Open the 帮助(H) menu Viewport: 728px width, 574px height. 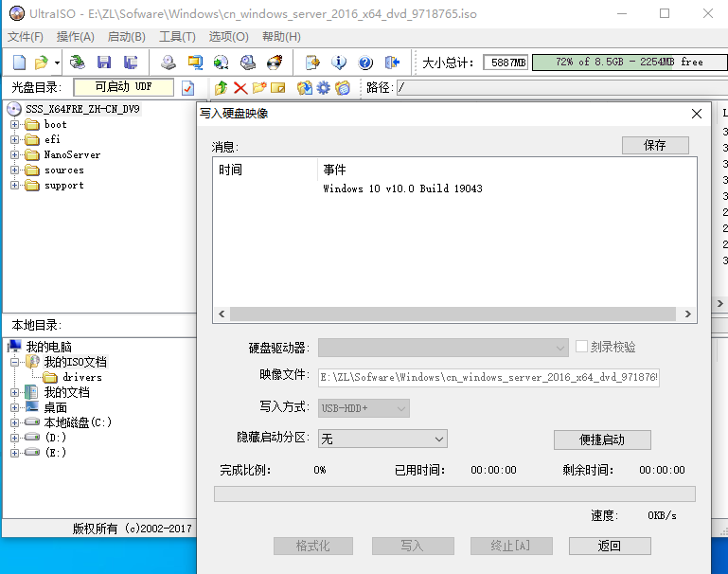(x=281, y=37)
